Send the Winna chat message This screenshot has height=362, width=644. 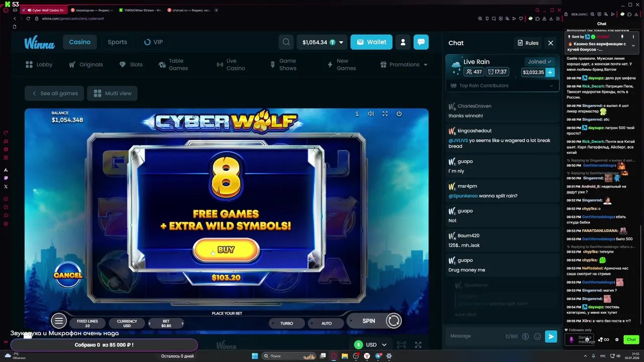pyautogui.click(x=551, y=336)
